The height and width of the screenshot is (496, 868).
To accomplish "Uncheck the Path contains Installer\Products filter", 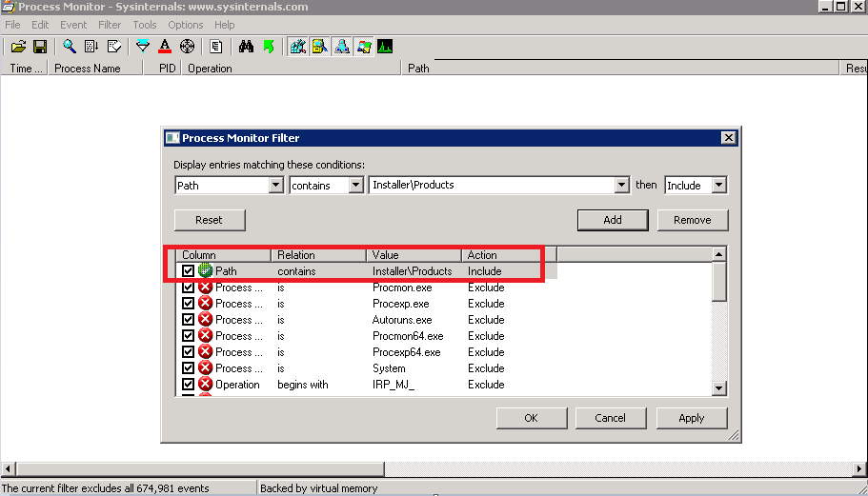I will point(189,271).
